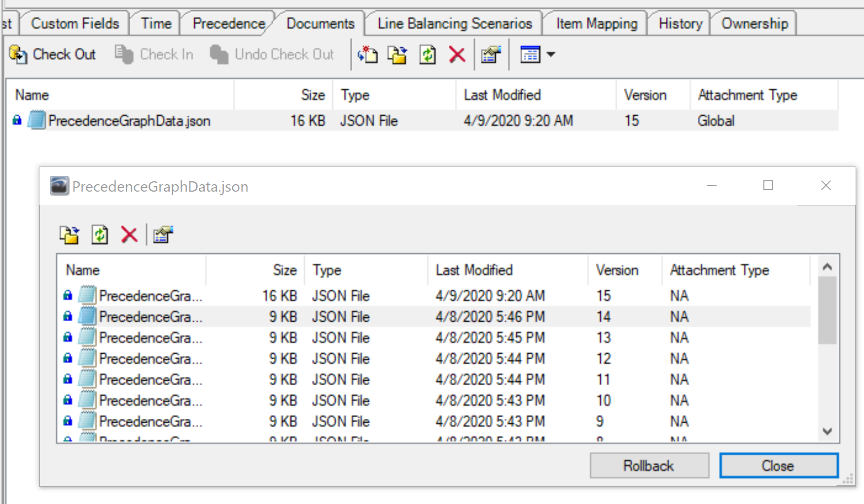
Task: Delete the selected version in the dialog
Action: pos(129,235)
